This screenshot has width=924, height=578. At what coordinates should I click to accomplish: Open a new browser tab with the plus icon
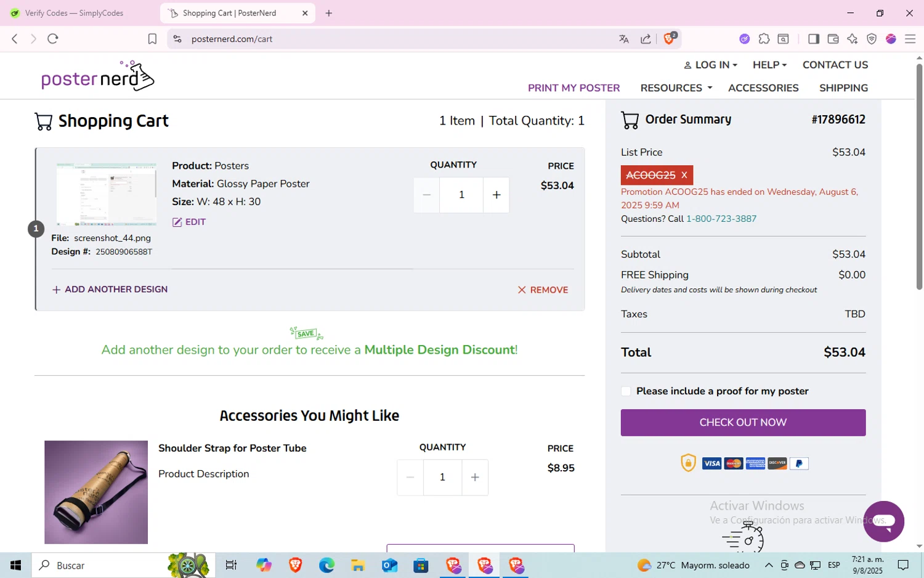(329, 13)
